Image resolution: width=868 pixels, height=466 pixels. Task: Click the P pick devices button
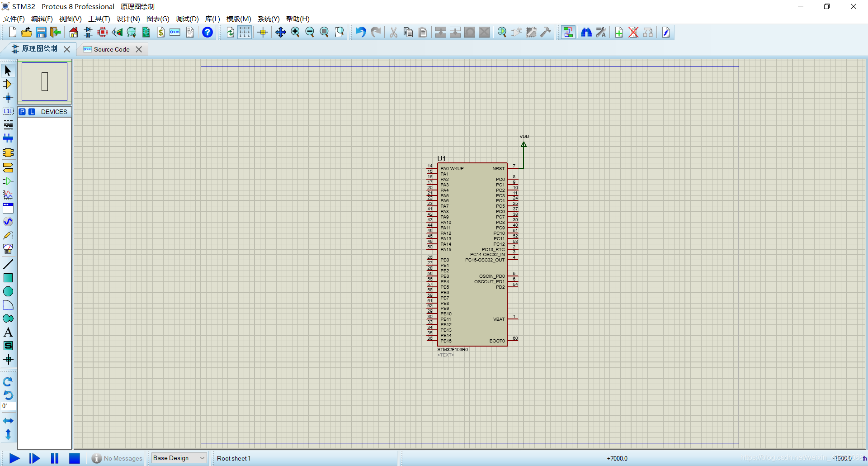click(23, 112)
